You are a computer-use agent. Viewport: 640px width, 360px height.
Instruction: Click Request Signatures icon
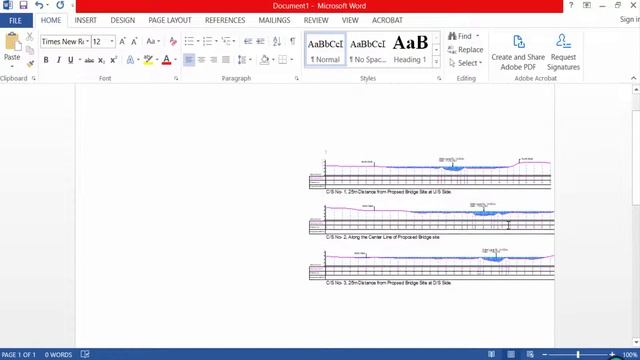click(x=563, y=52)
